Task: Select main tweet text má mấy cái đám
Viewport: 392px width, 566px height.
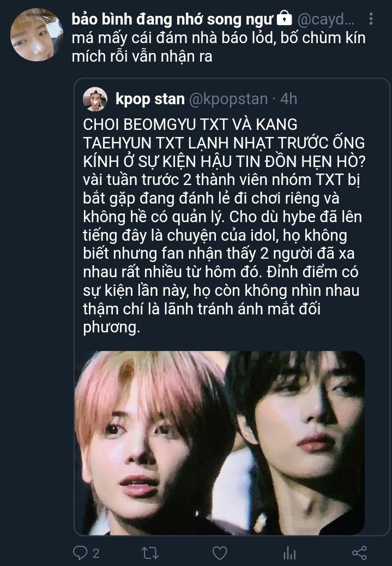Action: [x=219, y=47]
